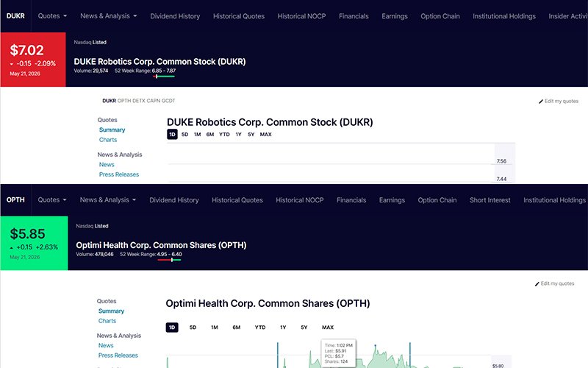This screenshot has height=368, width=588.
Task: Click OPTH 52 week range indicator bar
Action: point(170,260)
